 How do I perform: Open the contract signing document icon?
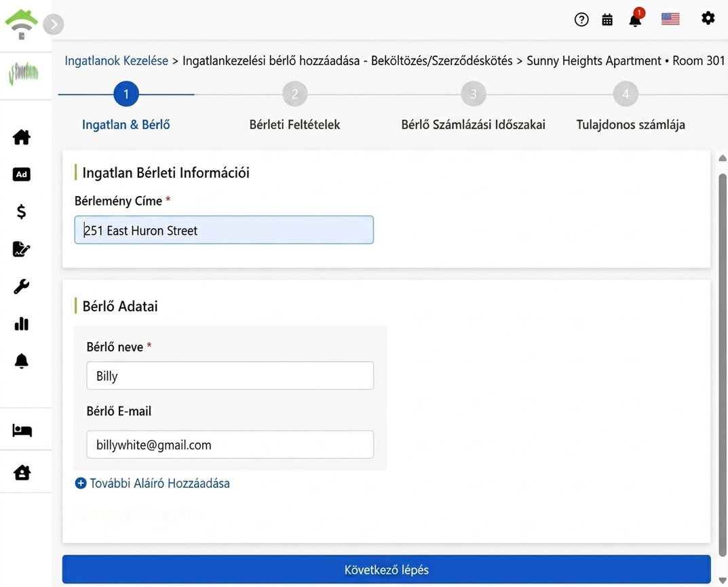[x=21, y=249]
